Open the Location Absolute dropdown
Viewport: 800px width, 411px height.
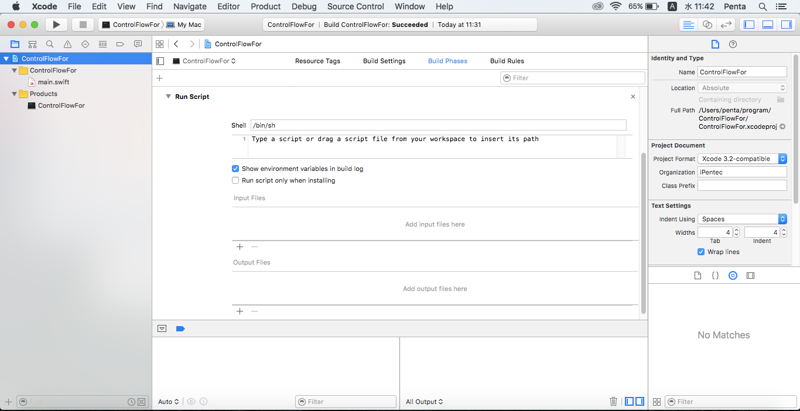742,88
